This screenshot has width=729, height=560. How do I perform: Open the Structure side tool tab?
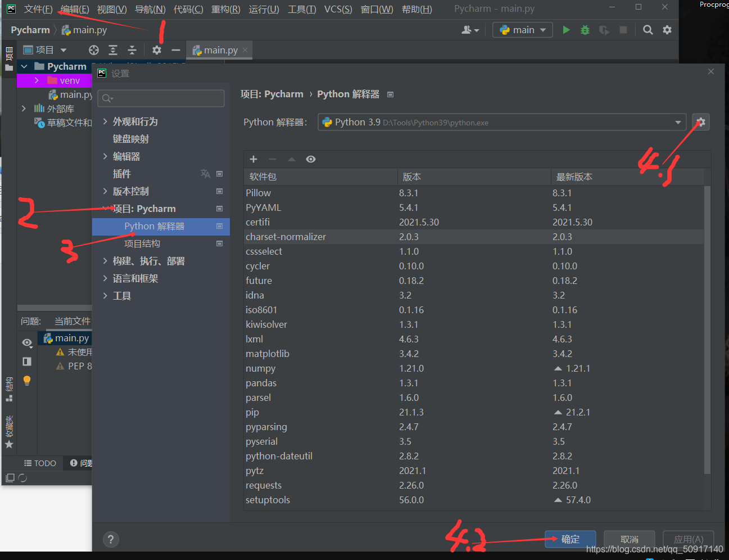pyautogui.click(x=9, y=389)
